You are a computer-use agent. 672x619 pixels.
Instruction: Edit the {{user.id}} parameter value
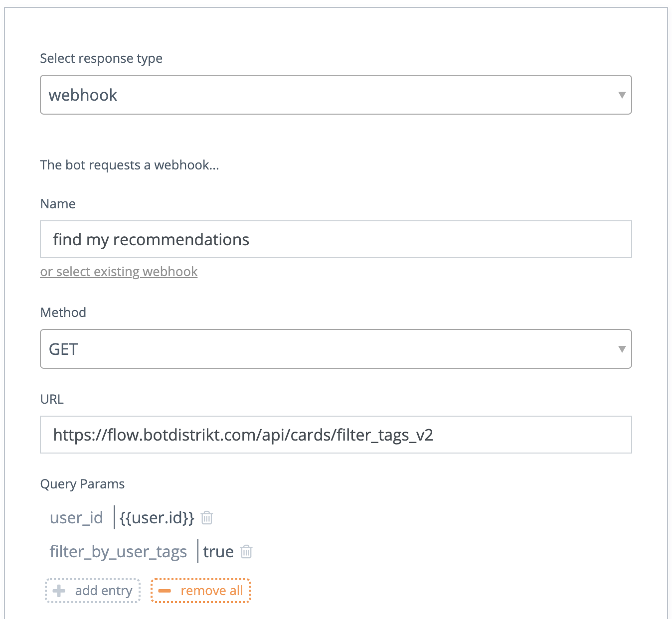[x=157, y=518]
